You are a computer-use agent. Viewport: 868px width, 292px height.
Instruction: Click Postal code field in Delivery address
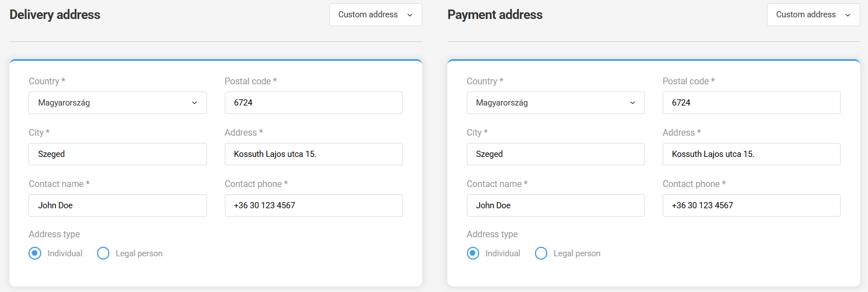[314, 103]
